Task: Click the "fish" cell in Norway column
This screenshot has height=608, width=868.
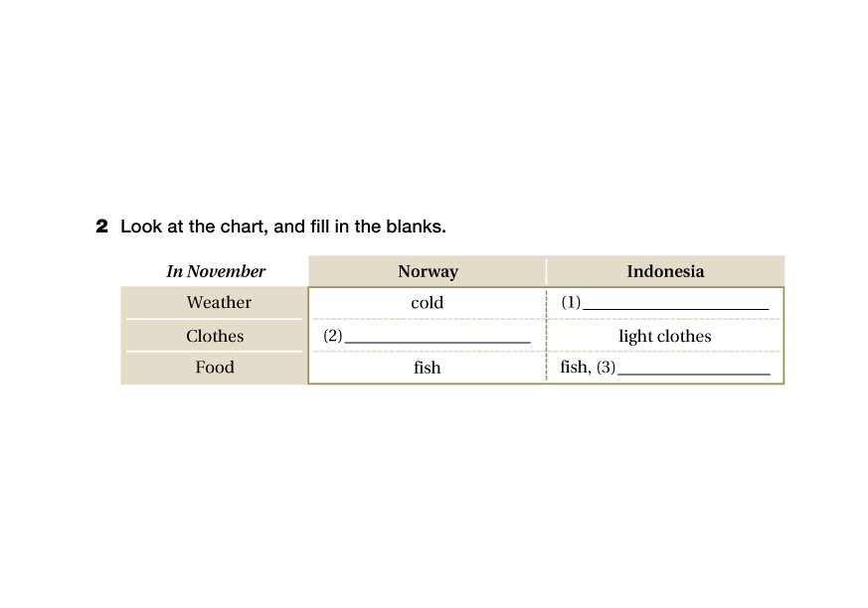Action: pyautogui.click(x=428, y=368)
